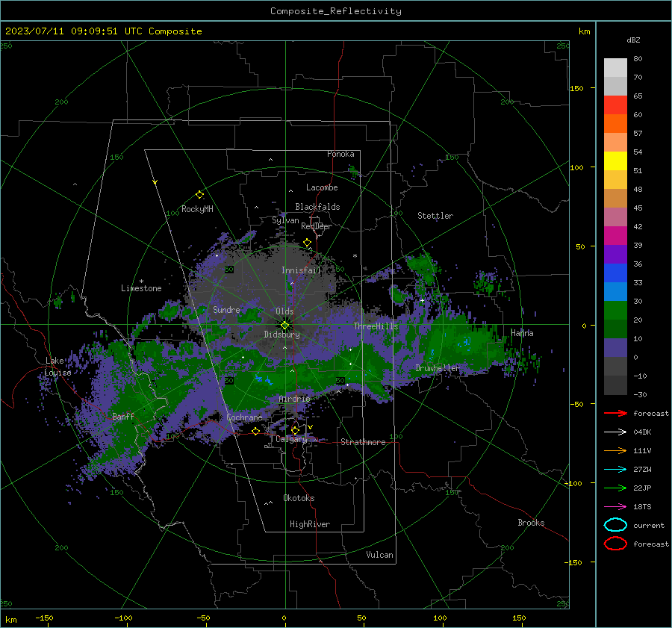Screen dimensions: 672x628
Task: Click the 80 dBZ legend value
Action: click(x=638, y=59)
